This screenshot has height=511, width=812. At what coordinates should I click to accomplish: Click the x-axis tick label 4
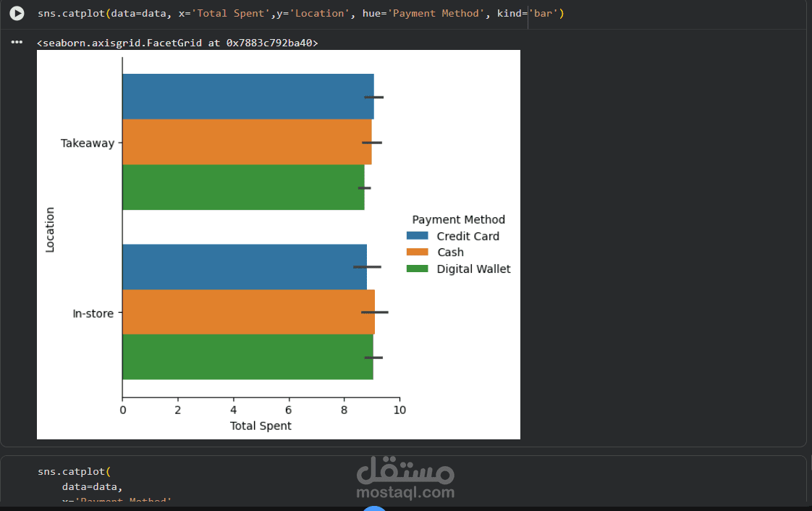point(234,410)
